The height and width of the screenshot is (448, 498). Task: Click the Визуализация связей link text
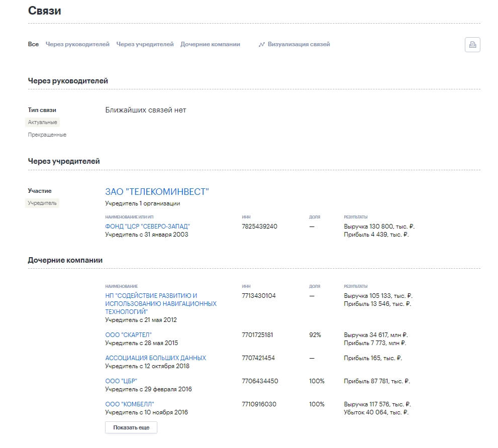(x=298, y=44)
